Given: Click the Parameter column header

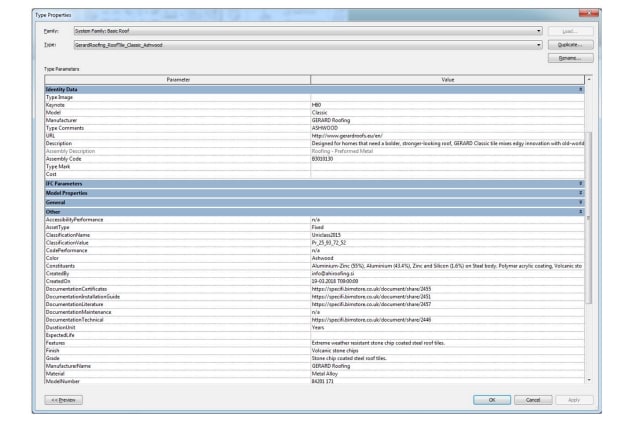Looking at the screenshot, I should click(x=177, y=78).
